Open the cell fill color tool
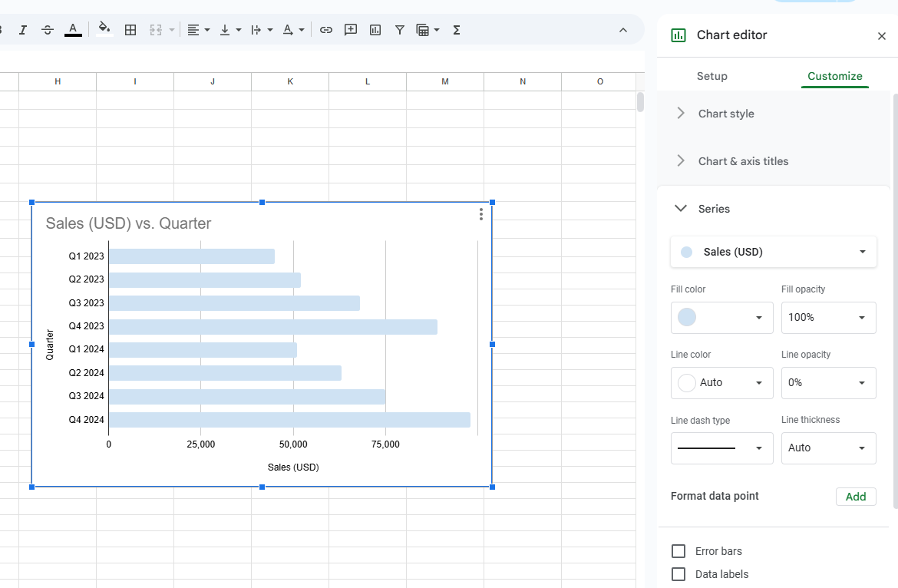The height and width of the screenshot is (588, 898). tap(104, 30)
